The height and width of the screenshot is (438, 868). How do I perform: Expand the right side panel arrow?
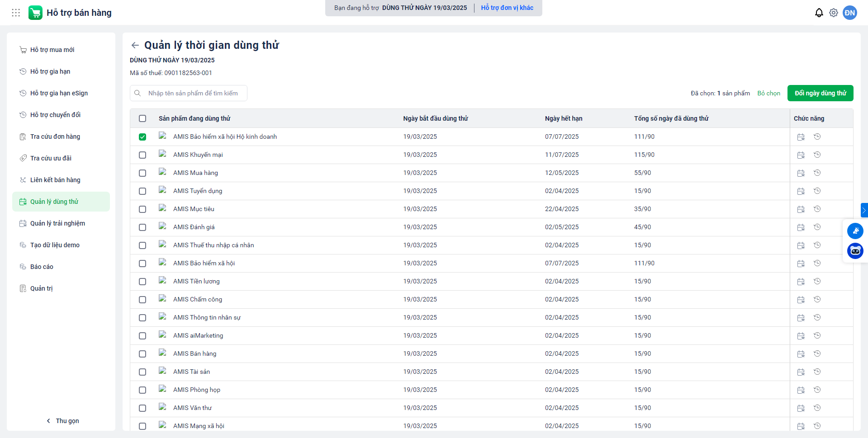tap(864, 210)
